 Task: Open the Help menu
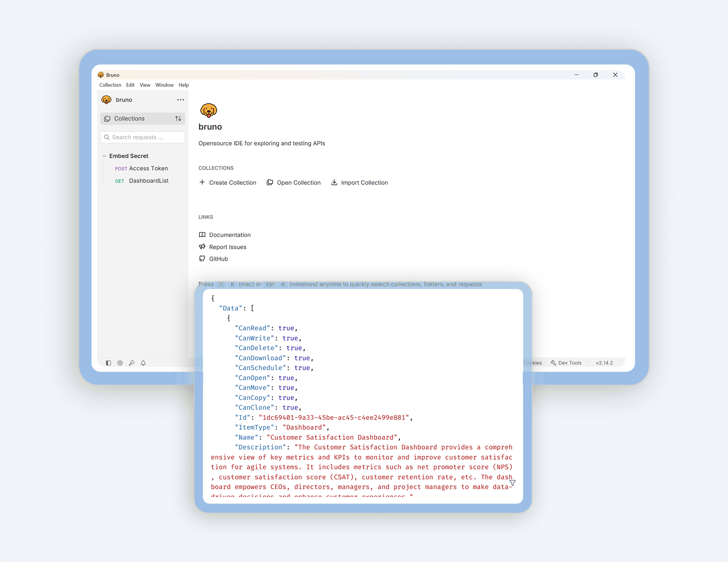184,85
